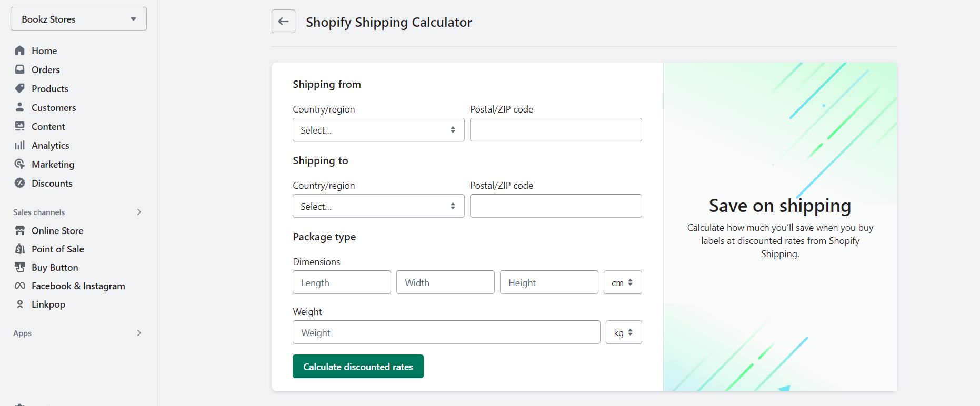Click the Discounts badge icon
The width and height of the screenshot is (980, 406).
point(20,183)
